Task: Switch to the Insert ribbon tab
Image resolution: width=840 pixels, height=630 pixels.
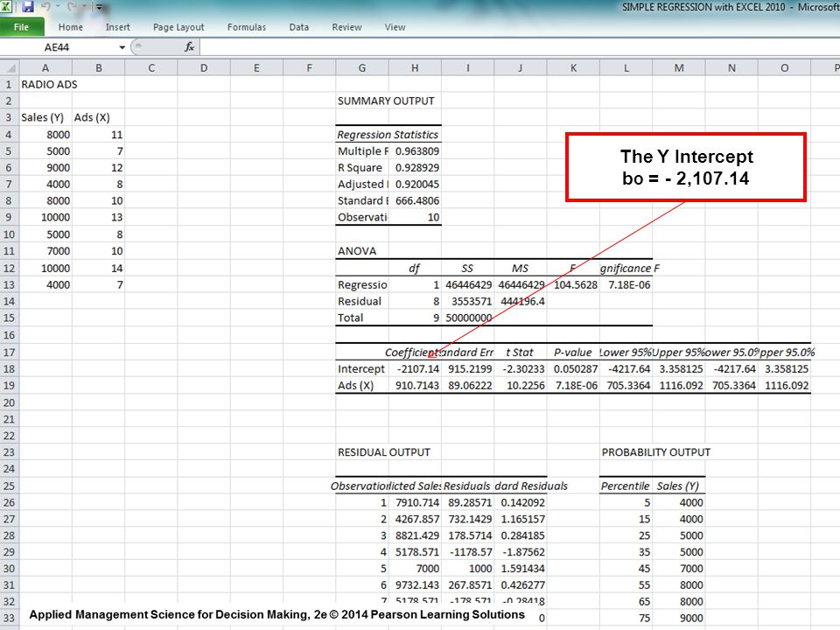Action: click(118, 27)
